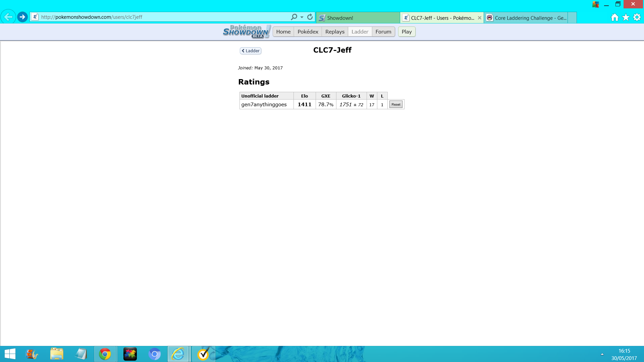Image resolution: width=644 pixels, height=362 pixels.
Task: Show hidden system tray icons
Action: (x=602, y=354)
